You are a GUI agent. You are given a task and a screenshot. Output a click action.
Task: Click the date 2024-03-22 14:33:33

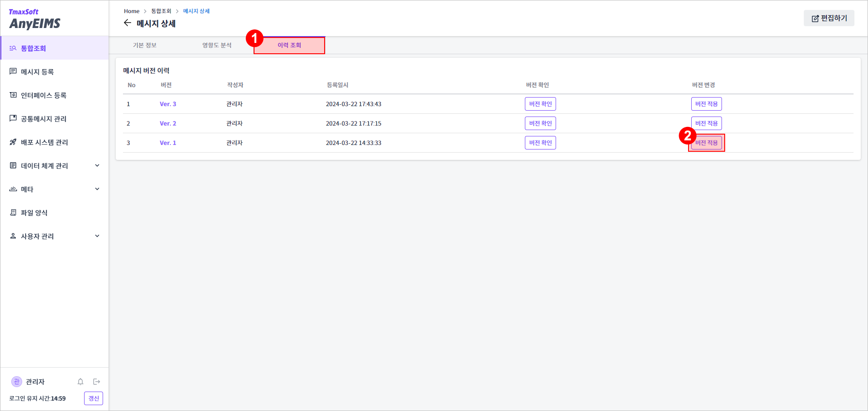click(354, 143)
